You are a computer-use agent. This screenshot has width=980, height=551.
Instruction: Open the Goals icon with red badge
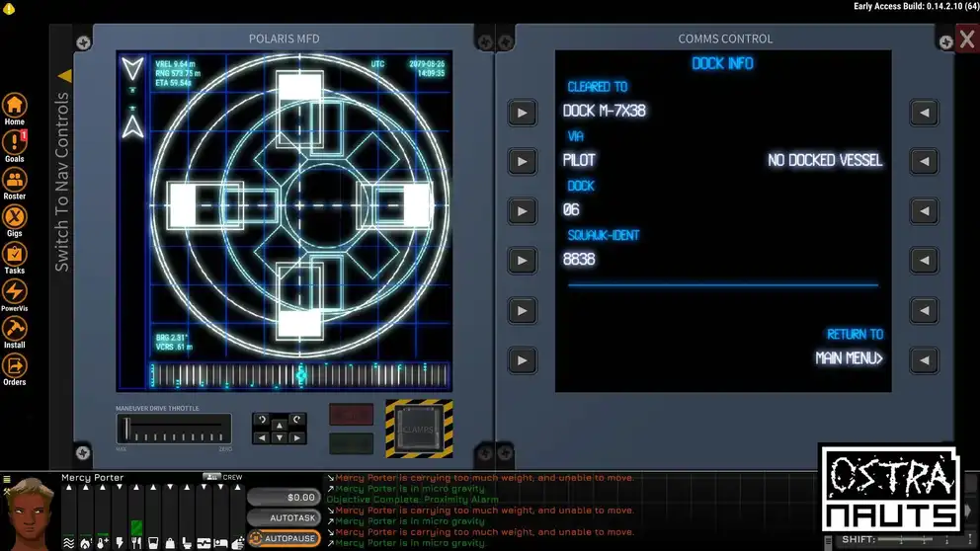(15, 143)
